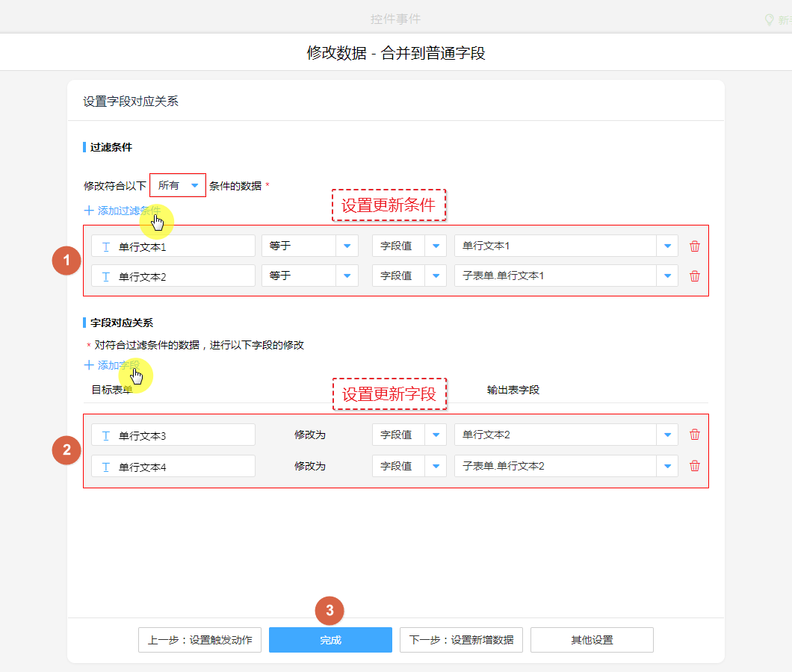Proceed to 下一步：设置新增数据
792x672 pixels.
(x=461, y=640)
